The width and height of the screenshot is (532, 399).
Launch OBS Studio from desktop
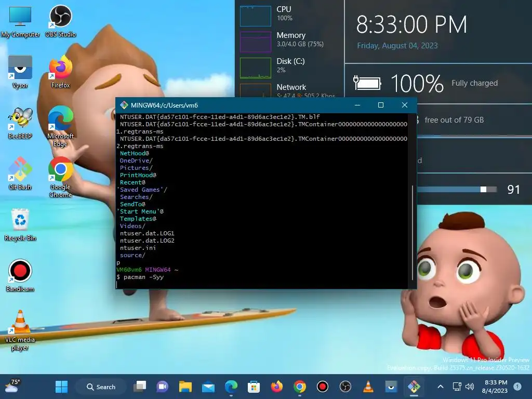point(60,21)
